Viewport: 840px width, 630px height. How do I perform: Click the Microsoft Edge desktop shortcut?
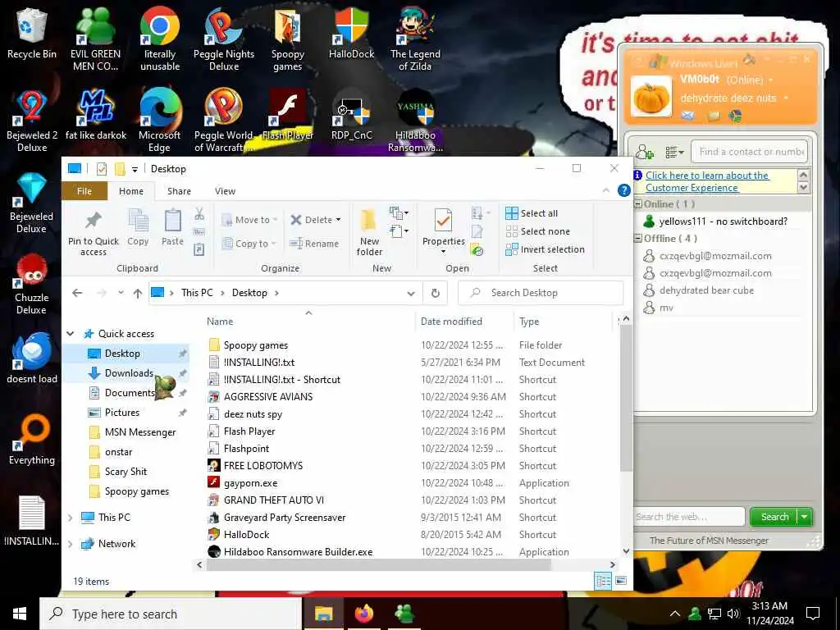coord(160,121)
